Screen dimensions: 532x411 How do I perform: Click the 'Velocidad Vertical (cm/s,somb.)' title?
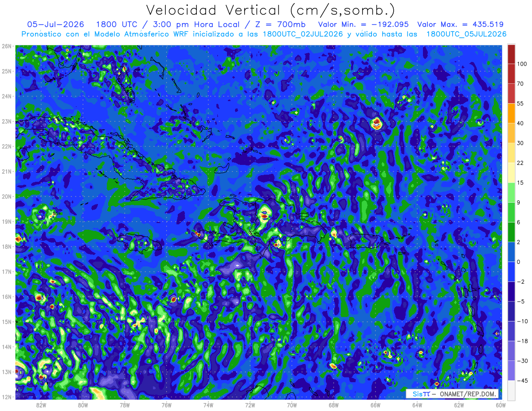click(x=270, y=10)
